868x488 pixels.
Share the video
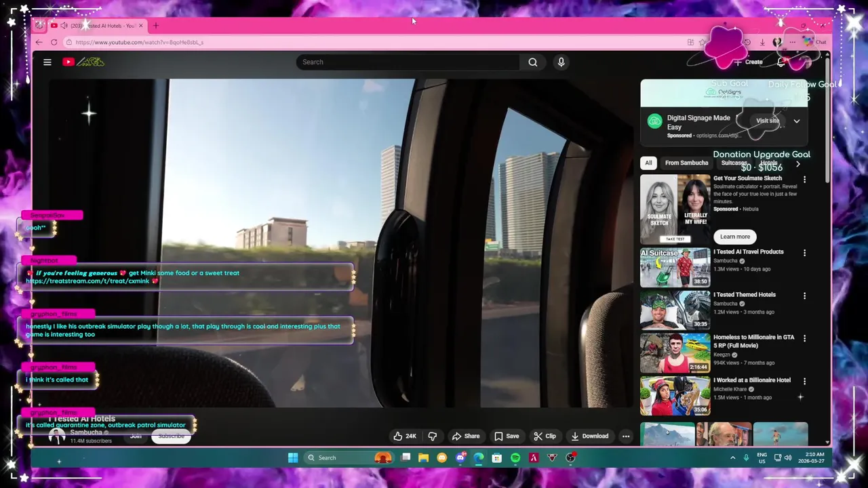click(x=466, y=436)
